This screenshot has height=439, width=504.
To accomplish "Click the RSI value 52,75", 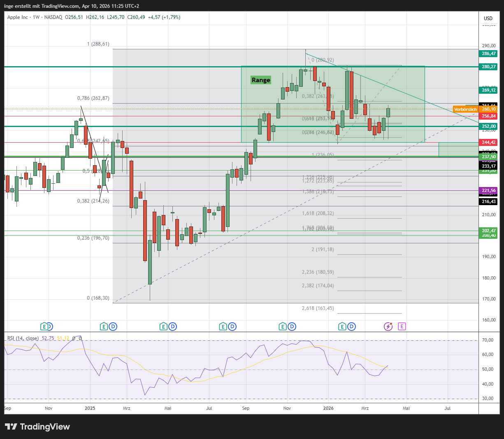I will click(48, 338).
